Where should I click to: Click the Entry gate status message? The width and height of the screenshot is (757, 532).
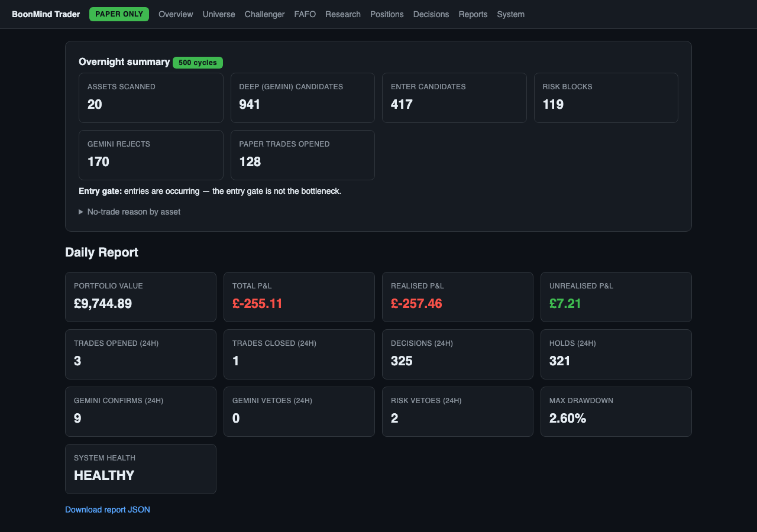coord(210,191)
